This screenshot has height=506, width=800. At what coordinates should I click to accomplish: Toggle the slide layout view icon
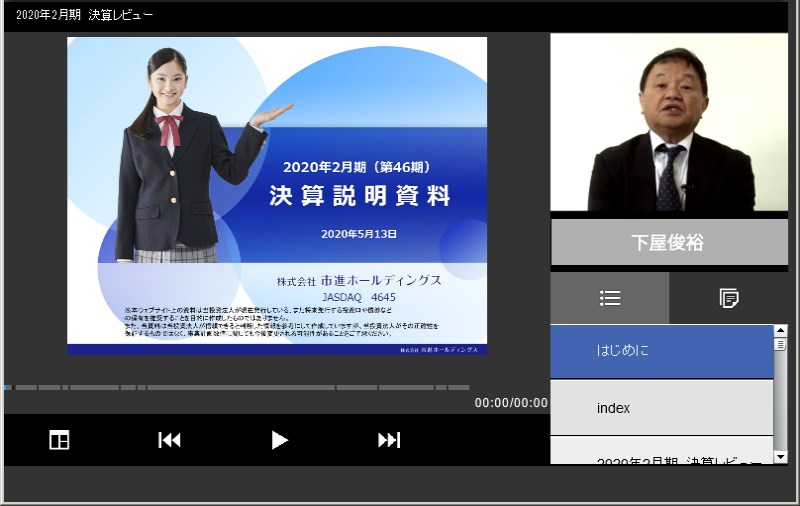pos(59,440)
